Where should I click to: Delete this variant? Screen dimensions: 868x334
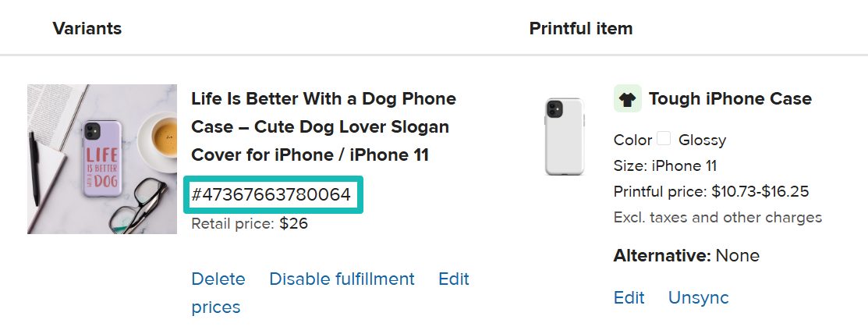pyautogui.click(x=218, y=279)
